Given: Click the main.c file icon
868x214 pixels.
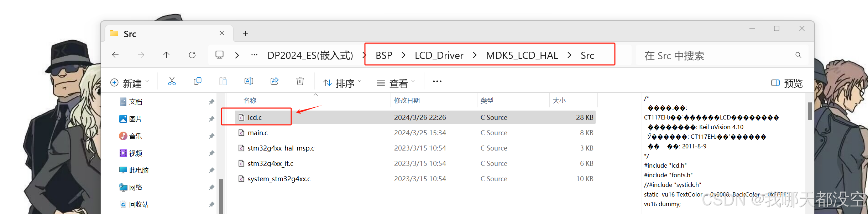Looking at the screenshot, I should tap(241, 133).
